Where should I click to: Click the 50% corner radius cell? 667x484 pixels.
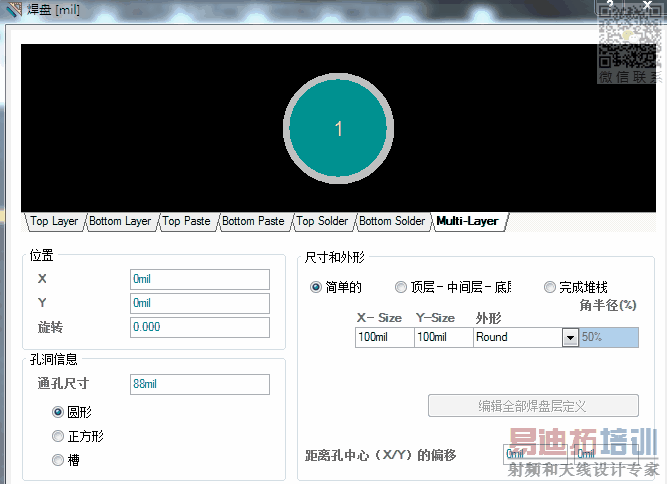tap(609, 337)
